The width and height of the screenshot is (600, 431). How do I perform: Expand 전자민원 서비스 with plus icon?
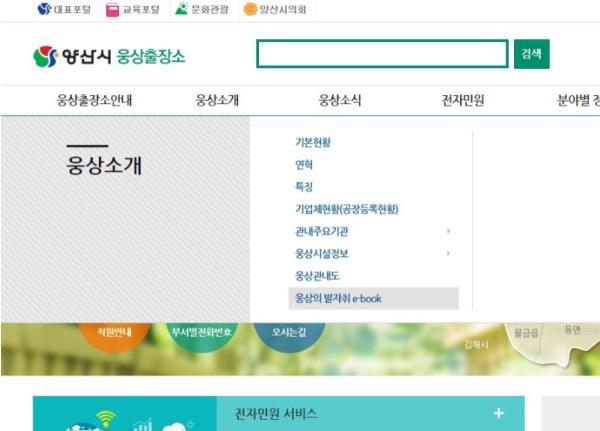[498, 414]
